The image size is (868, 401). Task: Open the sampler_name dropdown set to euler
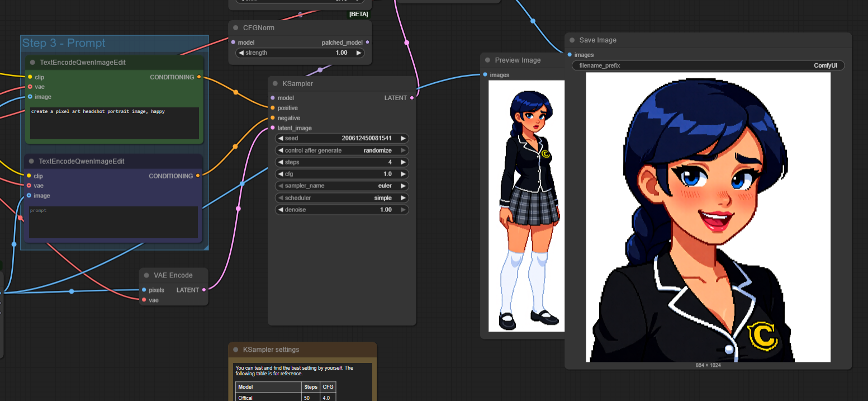(x=342, y=186)
